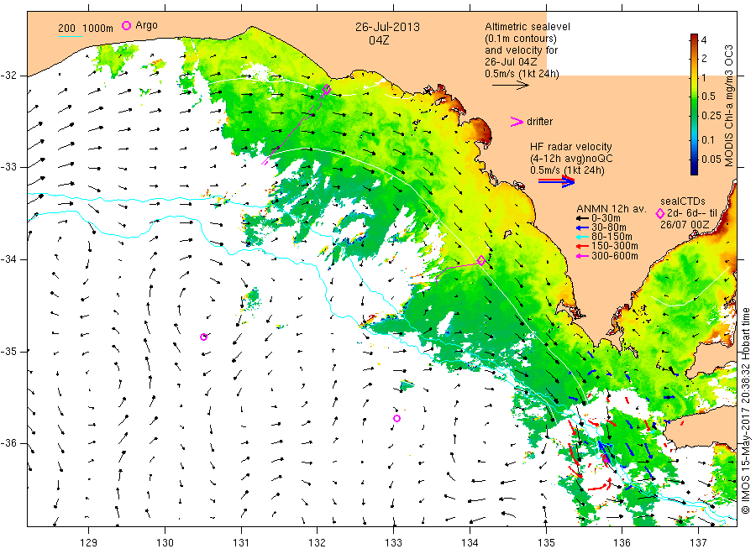This screenshot has width=756, height=554.
Task: Click the blue 30-80m ANMN arrow
Action: coord(582,227)
